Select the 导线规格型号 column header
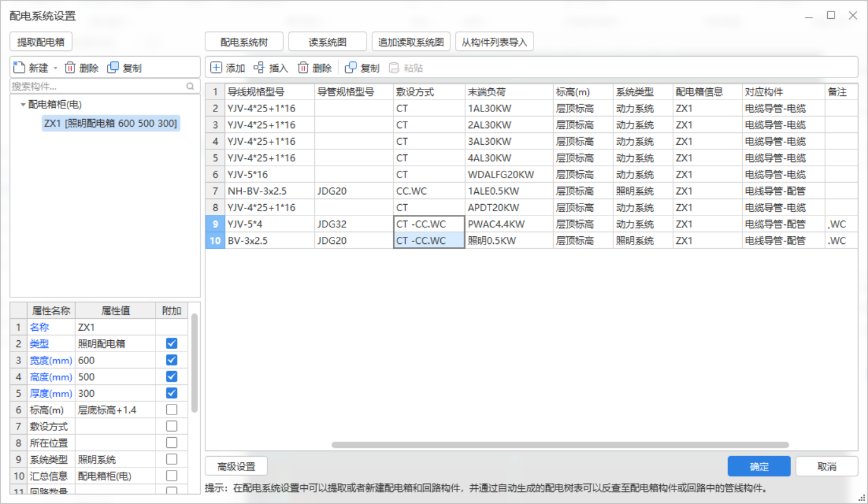Image resolution: width=868 pixels, height=504 pixels. (x=270, y=92)
